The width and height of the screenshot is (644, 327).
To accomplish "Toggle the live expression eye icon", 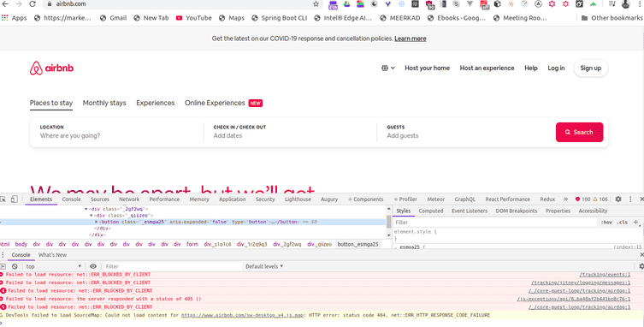I will (x=93, y=266).
